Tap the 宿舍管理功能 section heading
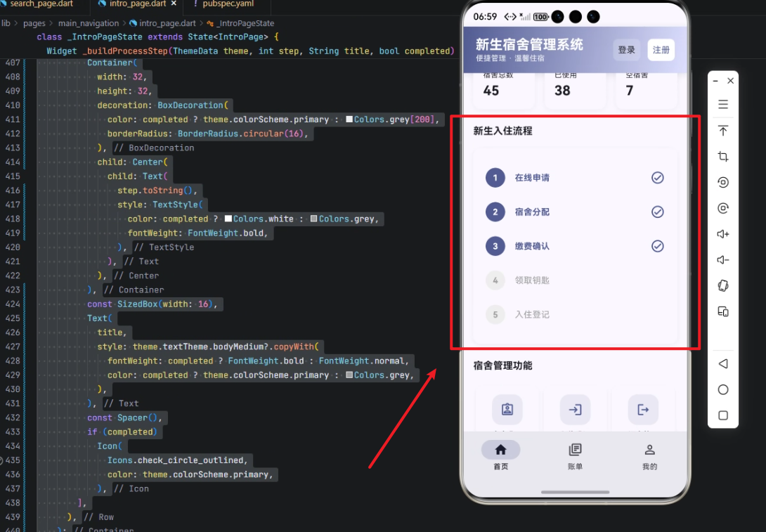This screenshot has height=532, width=766. coord(502,365)
